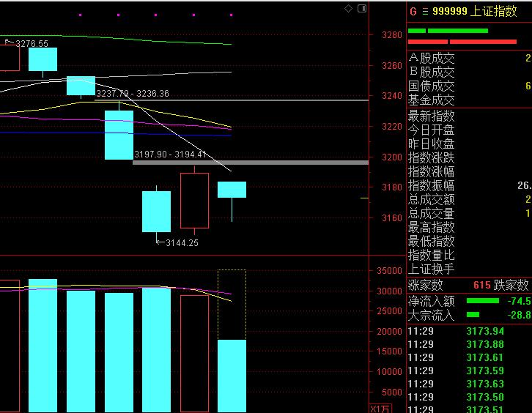Click the 20000 volume axis label
Screen dimensions: 532x413
389,332
